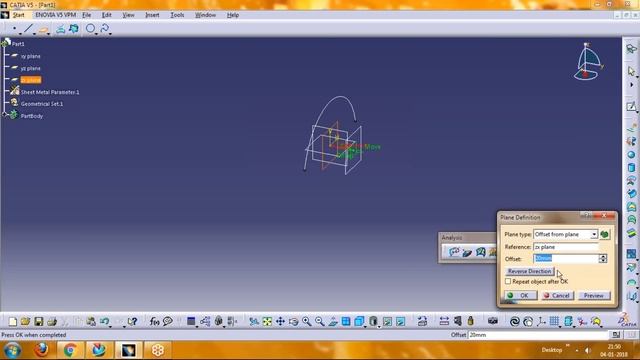
Task: Create a new document with New icon
Action: click(x=13, y=322)
